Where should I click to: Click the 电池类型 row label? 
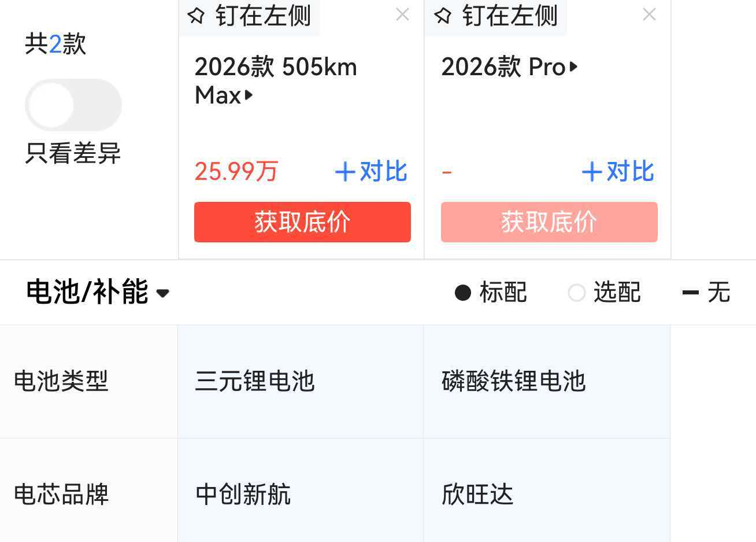click(61, 381)
